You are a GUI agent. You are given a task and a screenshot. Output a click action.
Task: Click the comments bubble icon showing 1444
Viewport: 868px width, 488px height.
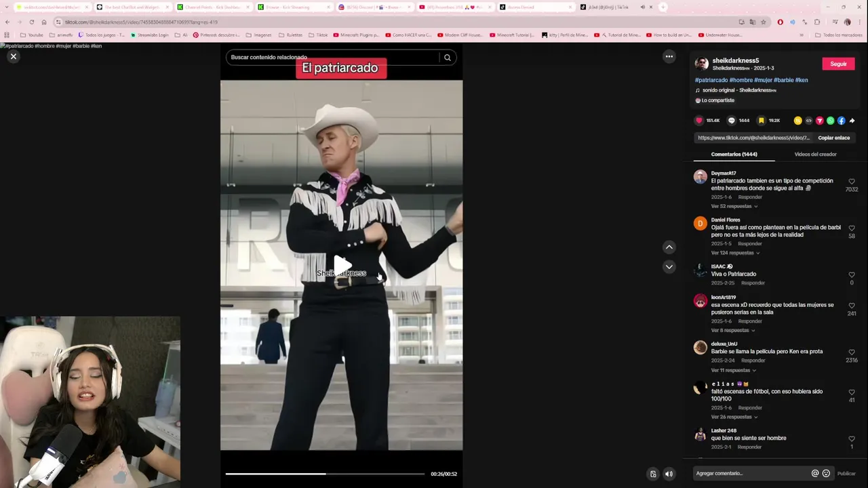pos(731,121)
